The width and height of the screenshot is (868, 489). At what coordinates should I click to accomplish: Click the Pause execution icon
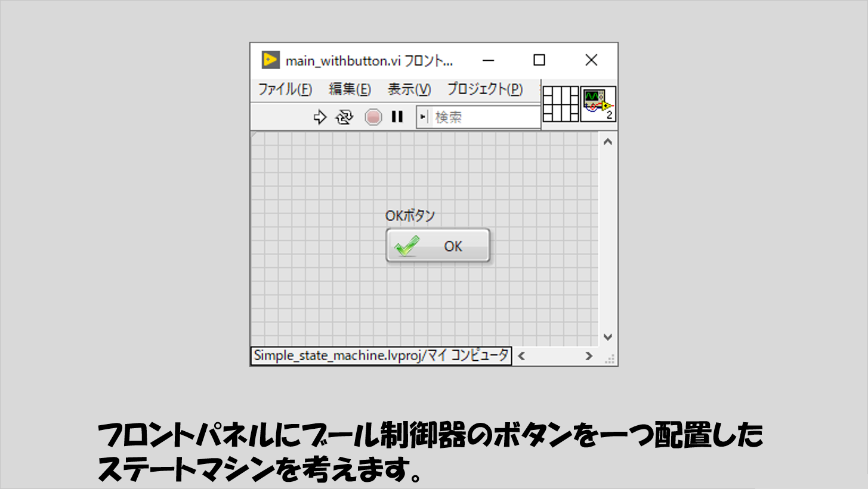pos(397,117)
